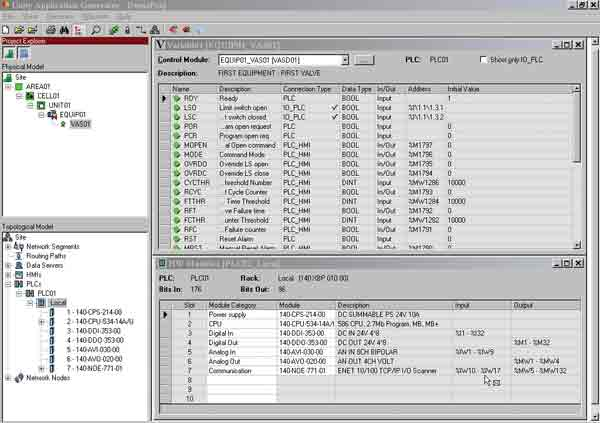The height and width of the screenshot is (423, 600).
Task: Switch to physical model view icon
Action: click(10, 53)
